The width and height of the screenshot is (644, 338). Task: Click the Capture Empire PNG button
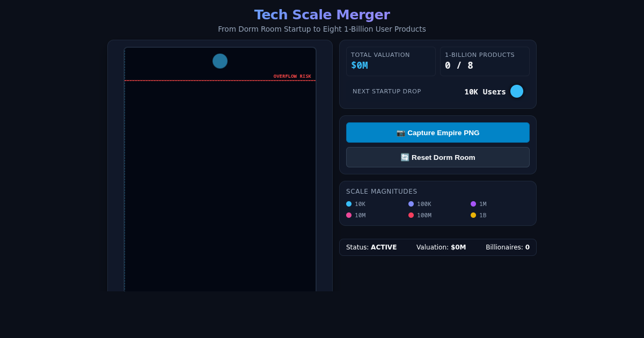pos(438,133)
